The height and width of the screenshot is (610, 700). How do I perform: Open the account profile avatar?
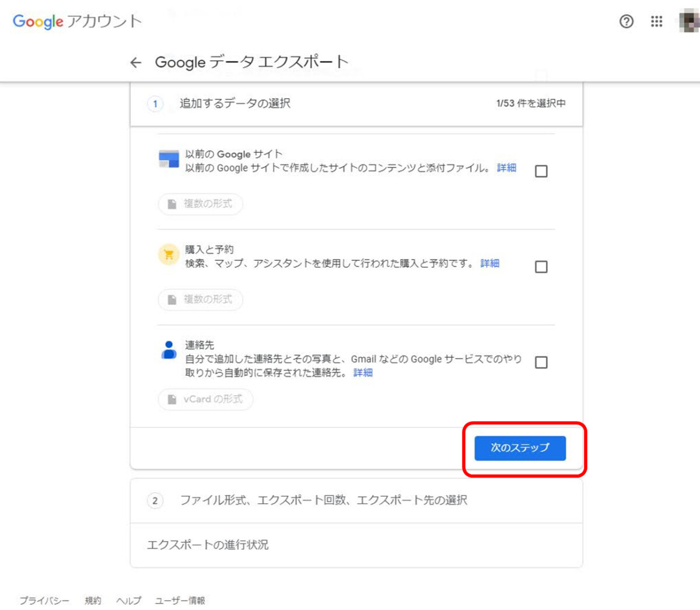(689, 22)
